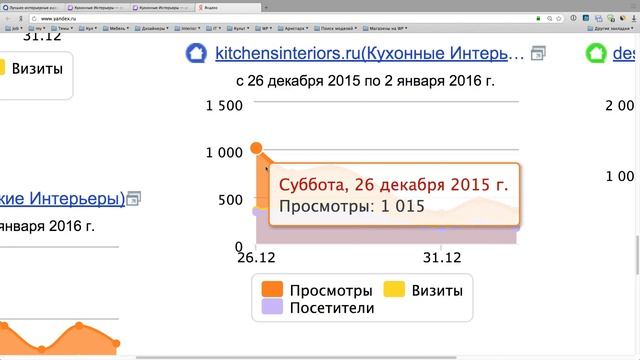Viewport: 640px width, 360px height.
Task: Click the window icon after 'Интерьеры)' link
Action: (x=133, y=199)
